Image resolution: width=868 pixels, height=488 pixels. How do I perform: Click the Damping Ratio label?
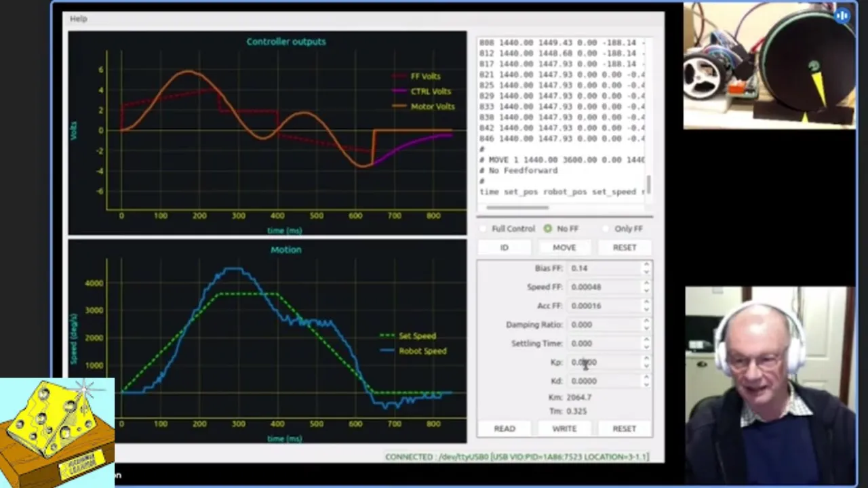click(534, 325)
